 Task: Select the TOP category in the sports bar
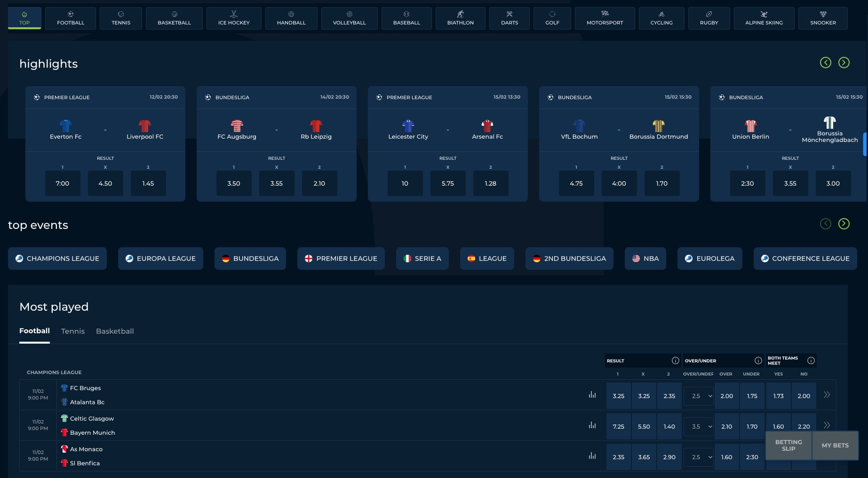click(24, 18)
